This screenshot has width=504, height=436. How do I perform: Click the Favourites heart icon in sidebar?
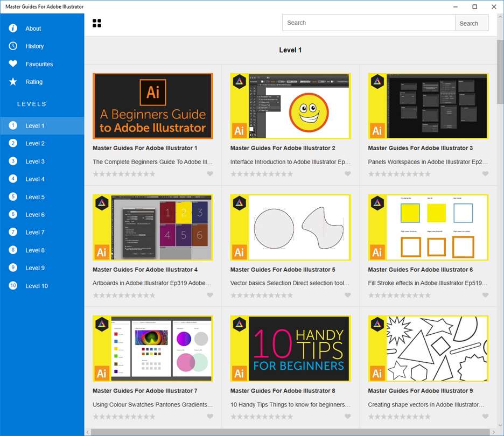point(13,64)
